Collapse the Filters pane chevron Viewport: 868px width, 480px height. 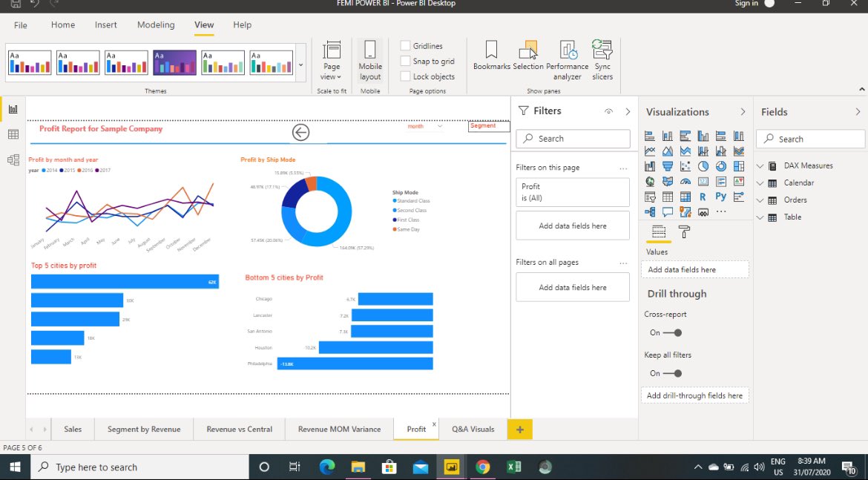(628, 111)
